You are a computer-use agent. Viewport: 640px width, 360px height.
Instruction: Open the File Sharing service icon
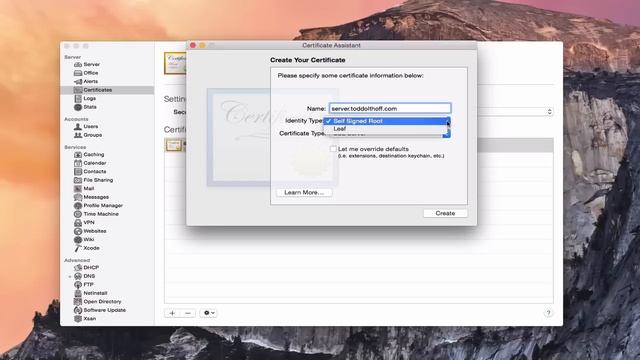[78, 180]
